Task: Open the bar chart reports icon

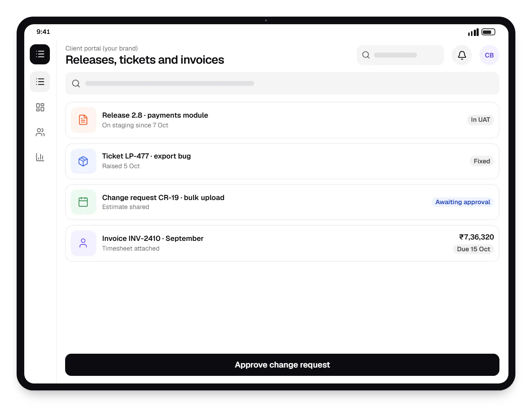Action: tap(40, 157)
